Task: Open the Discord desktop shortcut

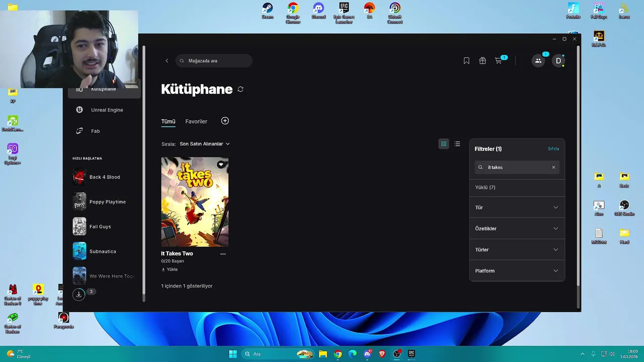Action: (318, 11)
